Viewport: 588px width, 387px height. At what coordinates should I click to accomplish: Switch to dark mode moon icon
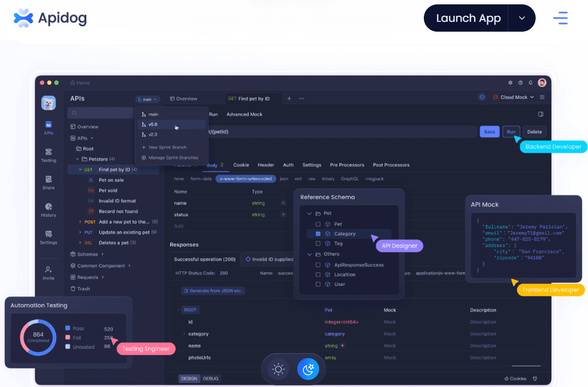click(x=308, y=370)
